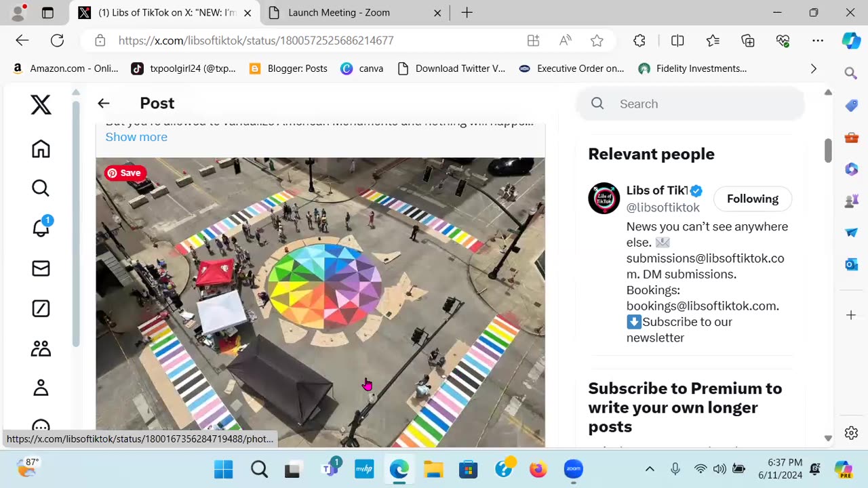This screenshot has width=868, height=488.
Task: Expand post text with Show more
Action: click(136, 137)
